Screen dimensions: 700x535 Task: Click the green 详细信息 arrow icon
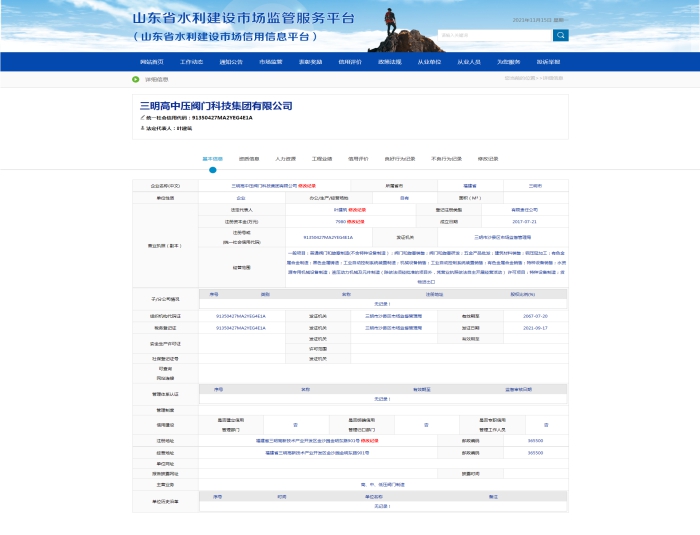pyautogui.click(x=137, y=79)
